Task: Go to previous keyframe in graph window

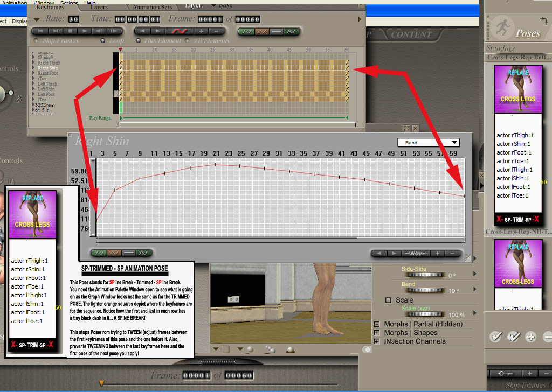Action: [379, 254]
